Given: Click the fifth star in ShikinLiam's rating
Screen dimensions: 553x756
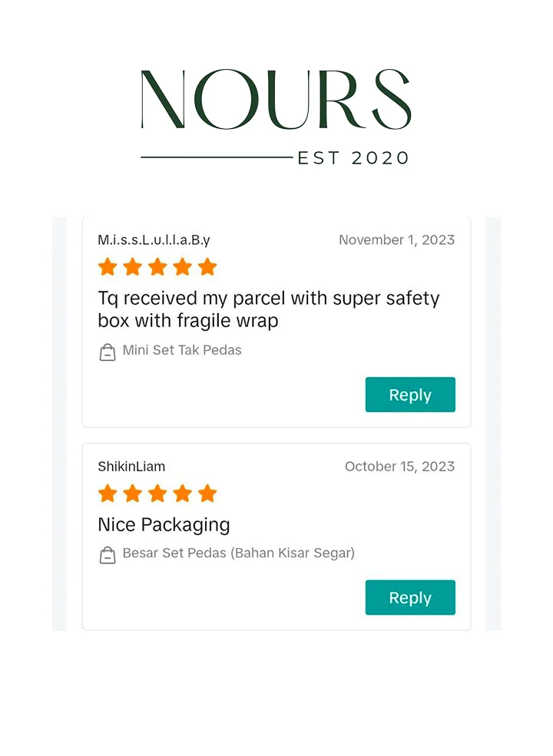Looking at the screenshot, I should [207, 494].
